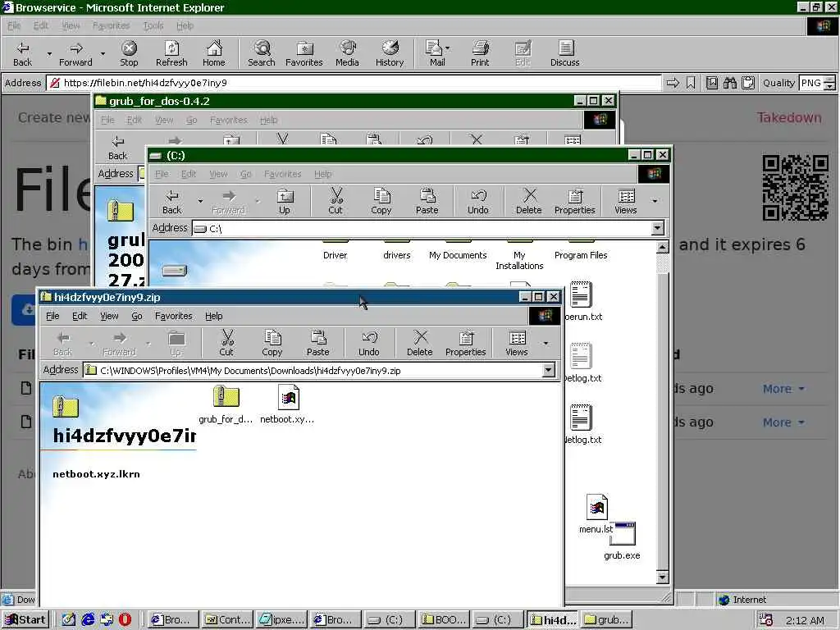Open the Back history dropdown arrow in Internet Explorer
The width and height of the screenshot is (840, 630).
[x=49, y=53]
